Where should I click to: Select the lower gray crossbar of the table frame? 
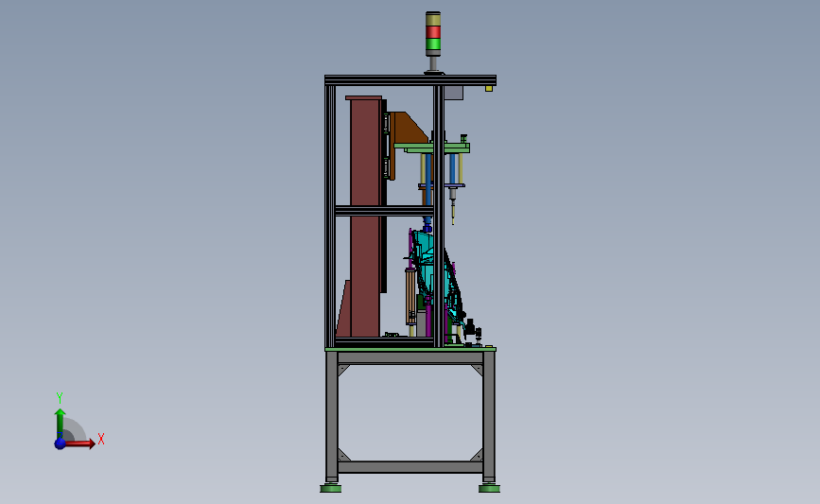[x=410, y=467]
